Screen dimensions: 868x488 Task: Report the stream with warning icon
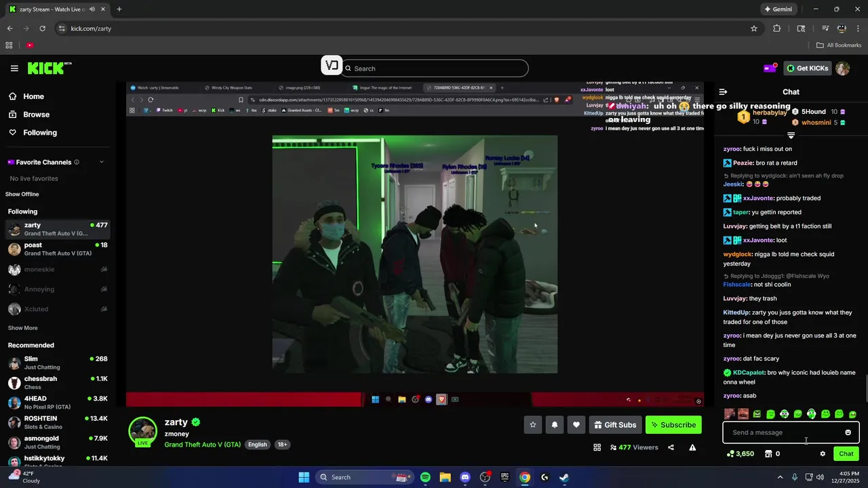(692, 447)
